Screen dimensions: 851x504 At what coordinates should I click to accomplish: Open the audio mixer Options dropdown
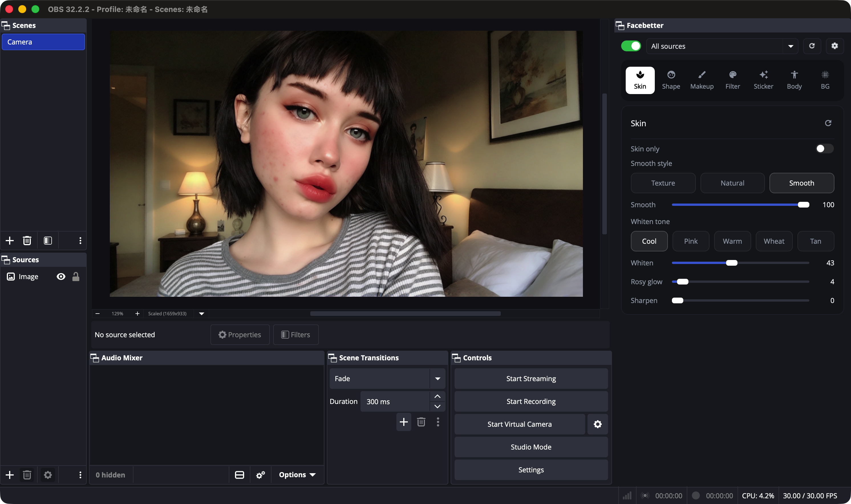click(297, 475)
